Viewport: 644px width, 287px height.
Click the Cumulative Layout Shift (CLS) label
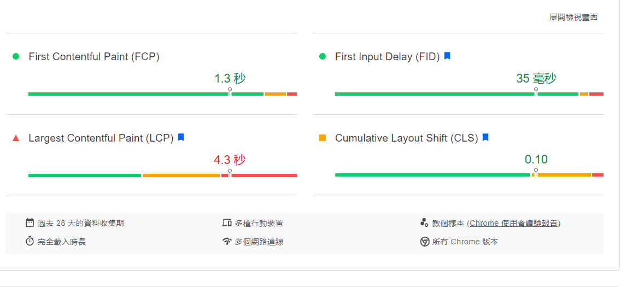406,138
